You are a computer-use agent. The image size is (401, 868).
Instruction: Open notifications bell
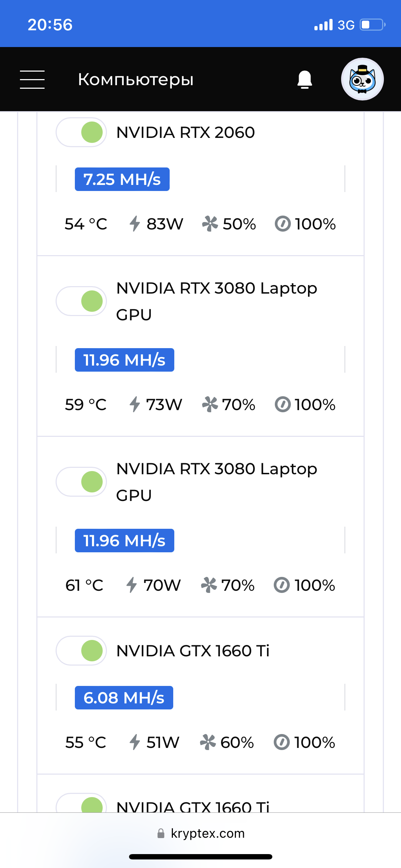(305, 79)
